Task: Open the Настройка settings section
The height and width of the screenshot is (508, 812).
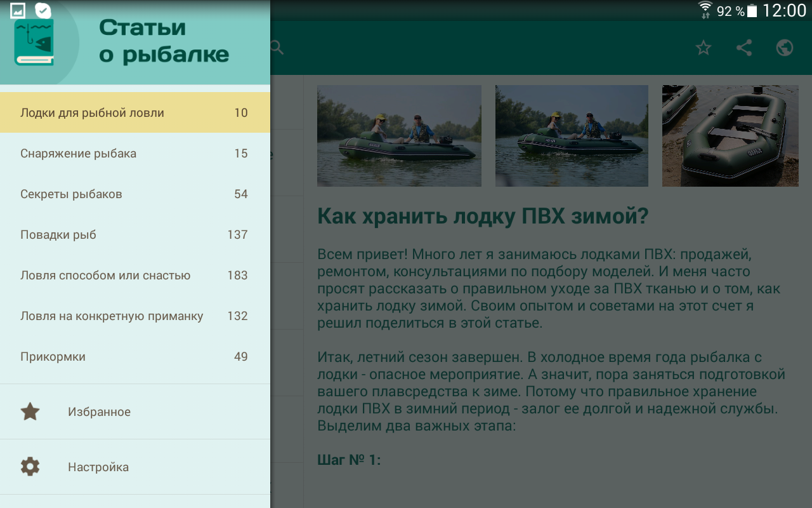Action: pos(135,467)
